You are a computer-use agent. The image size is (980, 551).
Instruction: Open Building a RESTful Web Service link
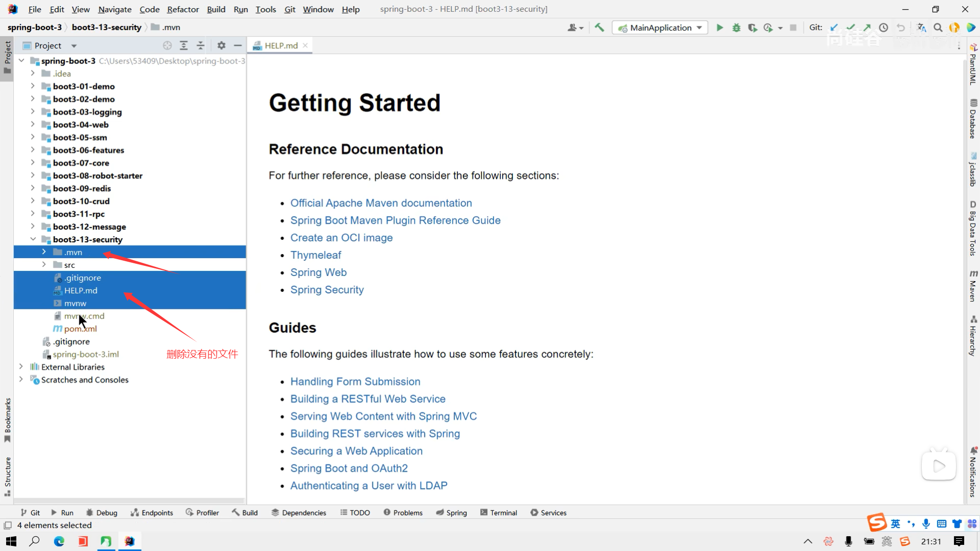tap(367, 399)
